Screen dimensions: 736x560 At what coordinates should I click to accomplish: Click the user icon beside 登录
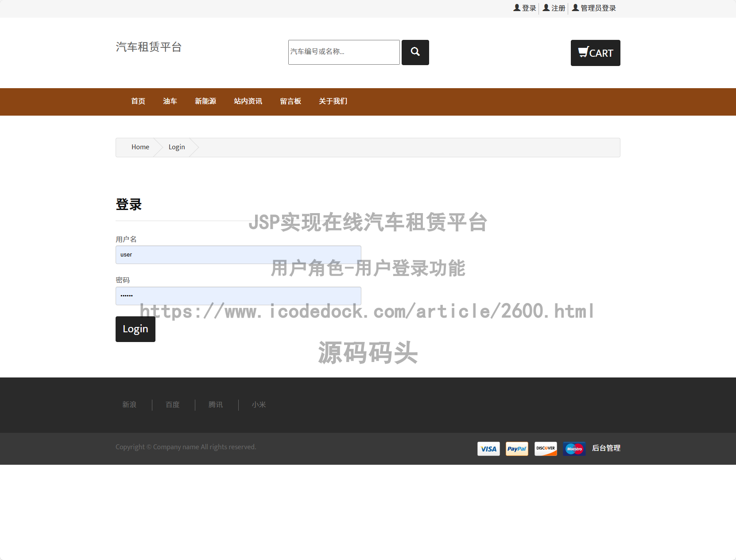517,8
